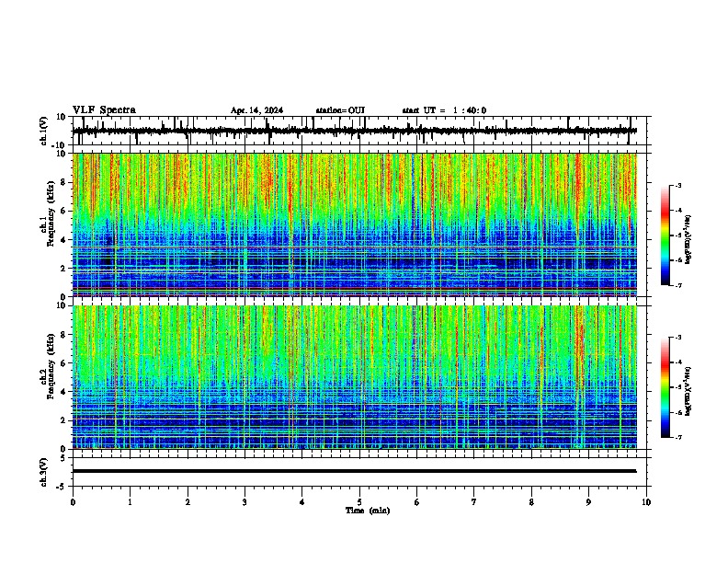Click the 6 kHz tick on the ch.1 spectrogram
The width and height of the screenshot is (728, 563).
click(64, 211)
